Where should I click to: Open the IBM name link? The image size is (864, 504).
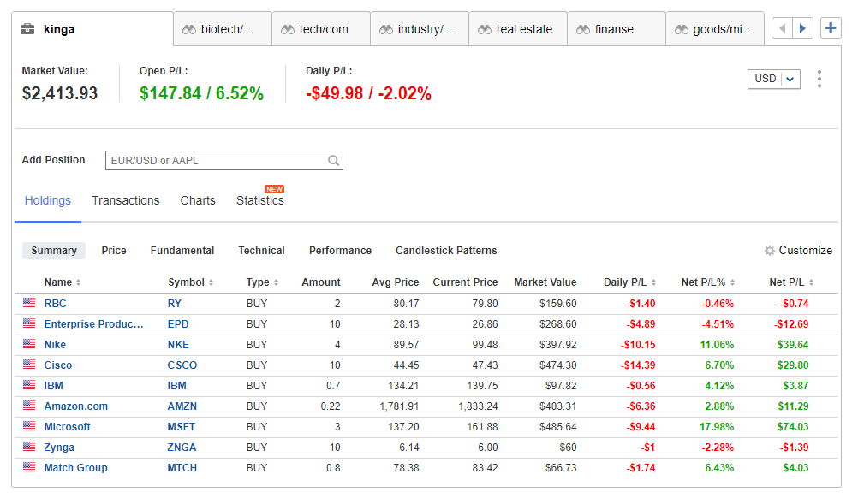[x=53, y=386]
